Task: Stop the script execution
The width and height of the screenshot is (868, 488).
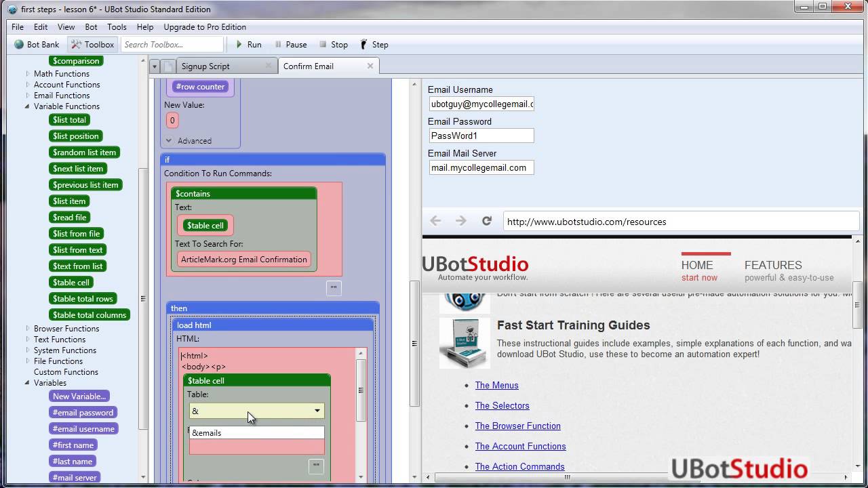Action: pos(334,45)
